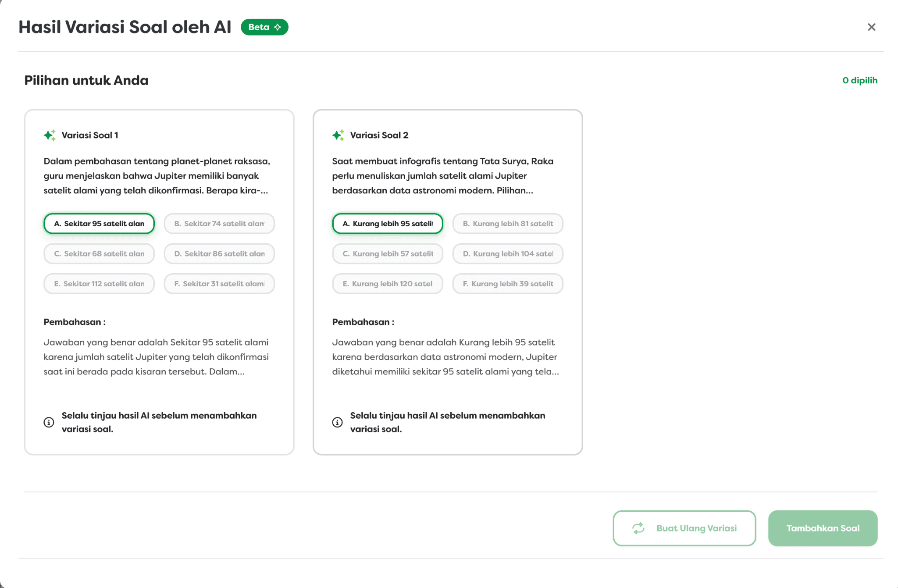Viewport: 898px width, 588px height.
Task: Choose option F Kurang lebih 39 satelit
Action: point(508,284)
